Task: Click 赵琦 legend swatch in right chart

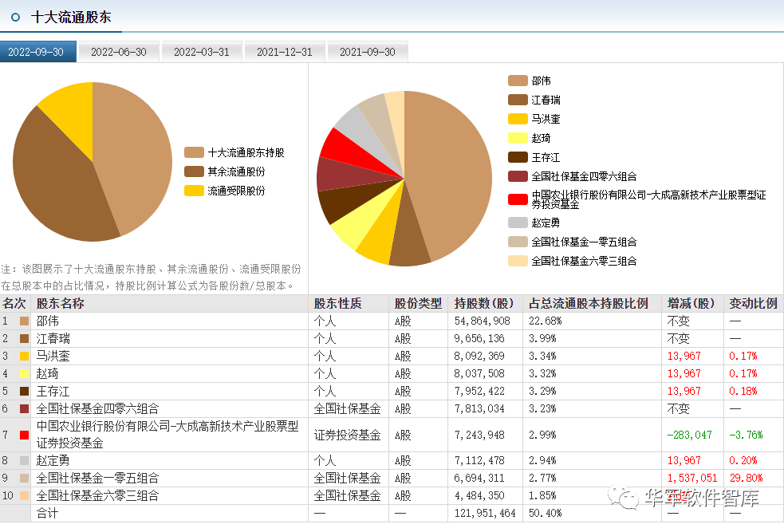Action: (x=518, y=138)
